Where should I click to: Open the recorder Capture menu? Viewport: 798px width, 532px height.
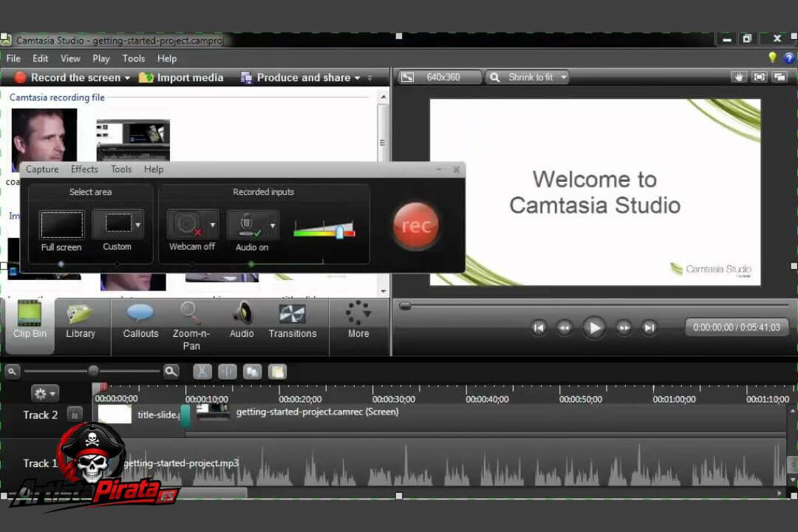(42, 169)
